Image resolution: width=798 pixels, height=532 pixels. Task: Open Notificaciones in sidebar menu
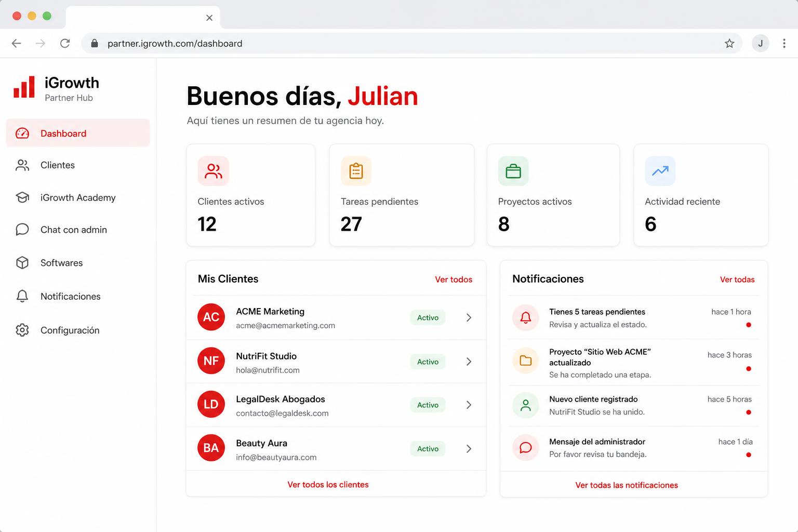[78, 296]
